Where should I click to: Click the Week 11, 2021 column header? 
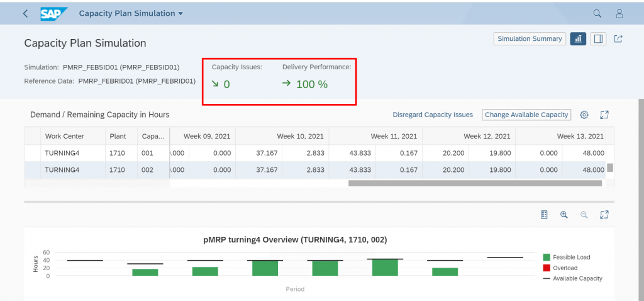375,136
